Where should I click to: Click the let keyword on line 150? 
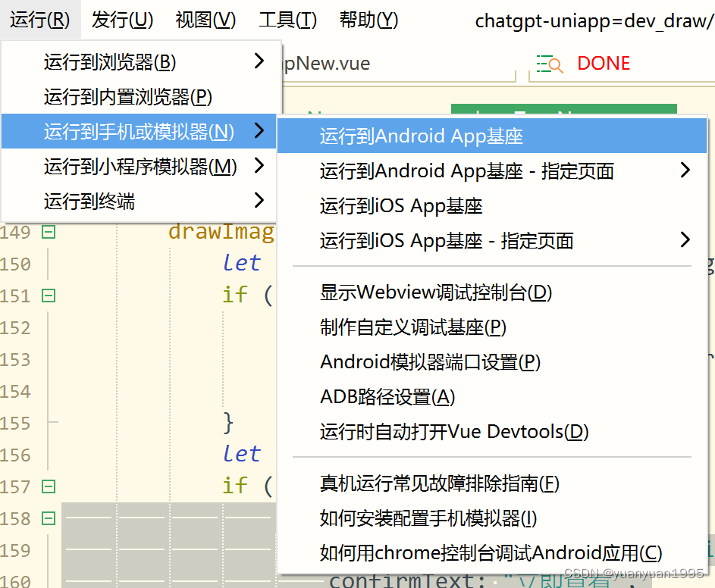[x=241, y=263]
